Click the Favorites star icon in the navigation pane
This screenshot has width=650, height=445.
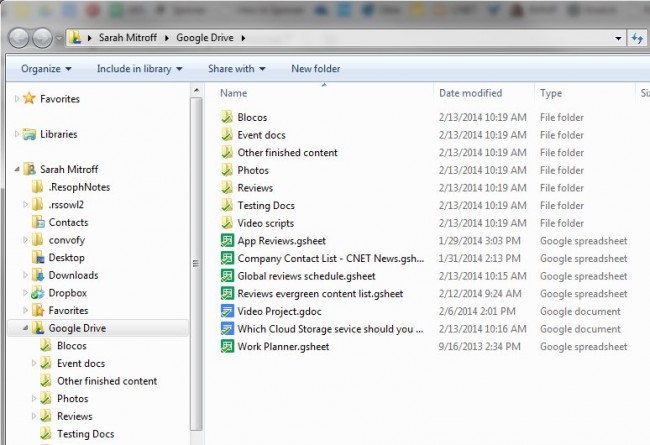(29, 98)
